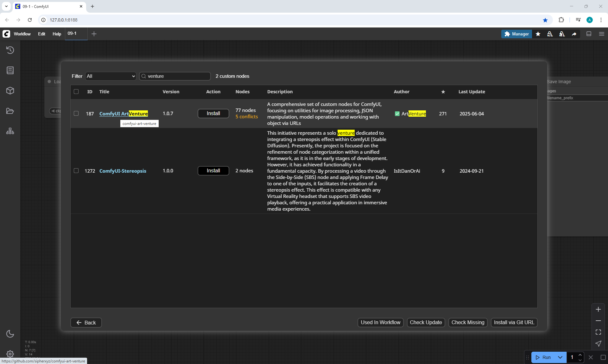Open Chrome tab search dropdown arrow
The image size is (608, 364).
[x=6, y=6]
